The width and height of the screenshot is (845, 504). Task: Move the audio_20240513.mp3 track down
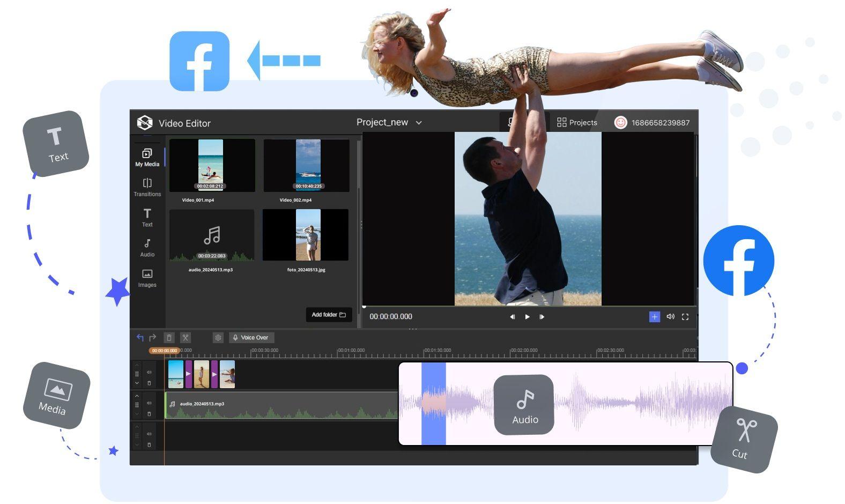coord(137,414)
